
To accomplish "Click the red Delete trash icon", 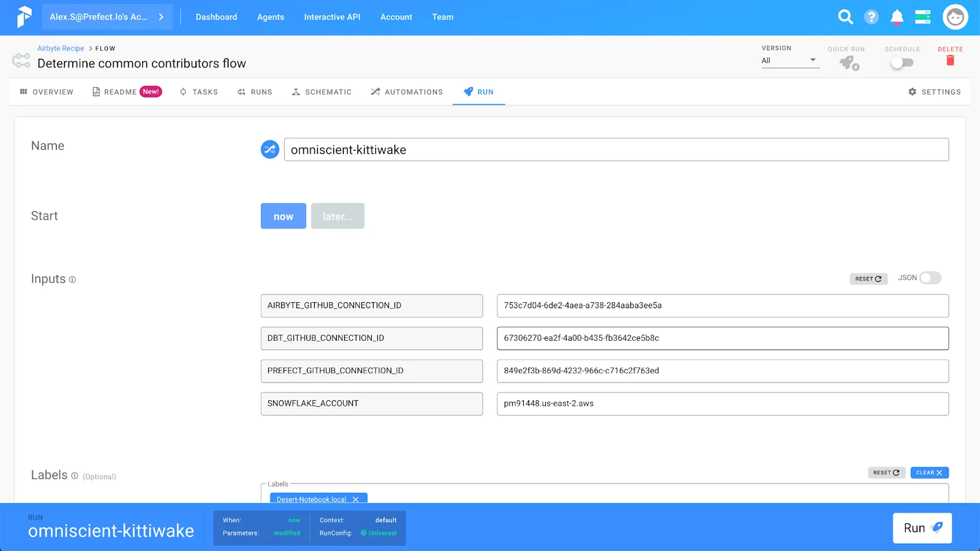I will tap(950, 60).
